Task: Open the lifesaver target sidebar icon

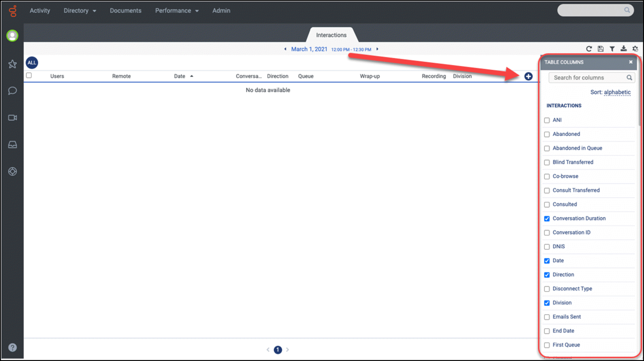Action: (x=12, y=171)
